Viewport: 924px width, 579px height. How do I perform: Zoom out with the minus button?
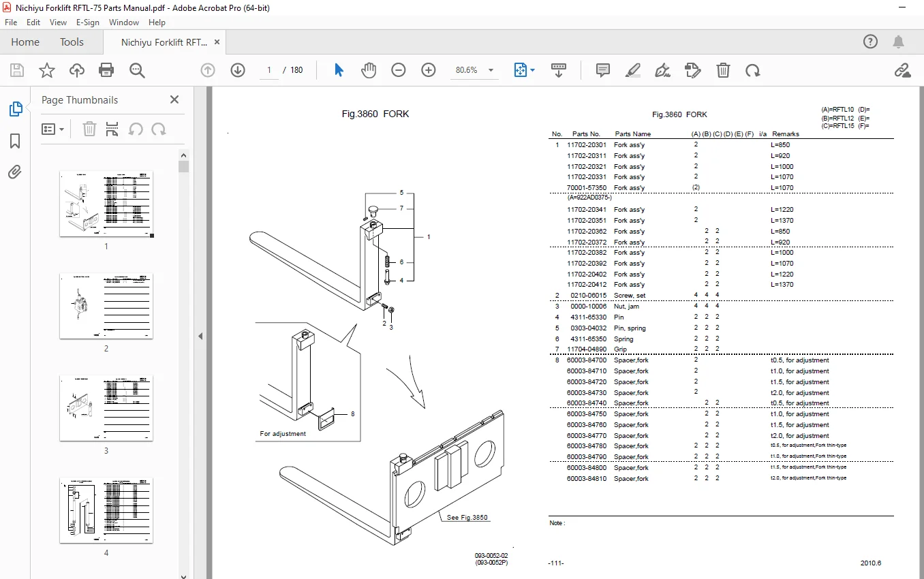399,70
